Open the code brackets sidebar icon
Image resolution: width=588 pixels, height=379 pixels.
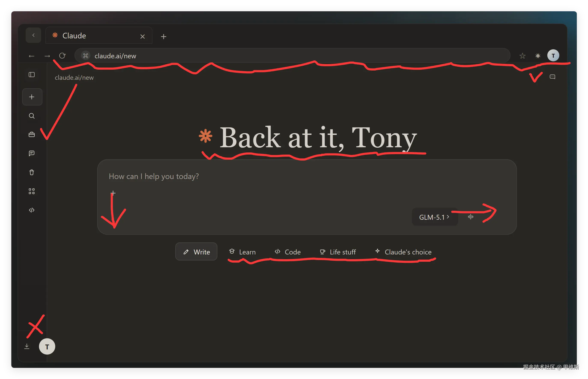tap(32, 210)
